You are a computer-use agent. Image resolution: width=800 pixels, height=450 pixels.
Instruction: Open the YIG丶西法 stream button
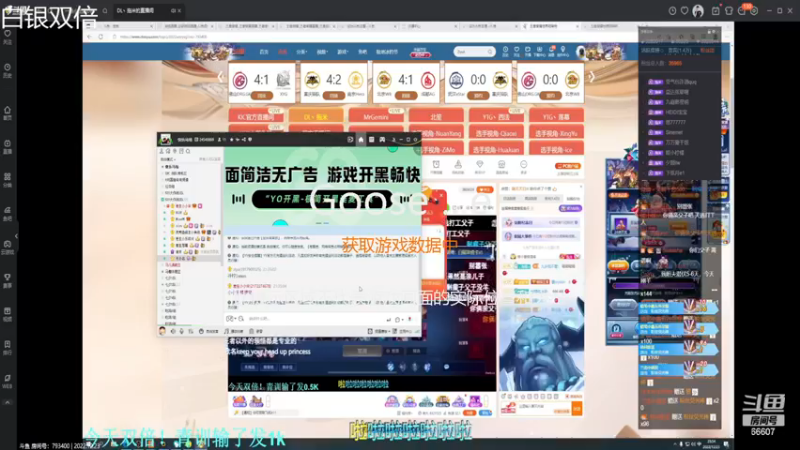(496, 116)
